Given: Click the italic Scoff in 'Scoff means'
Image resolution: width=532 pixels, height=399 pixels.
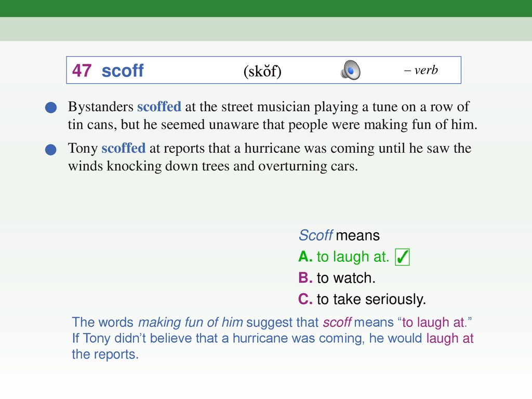Looking at the screenshot, I should click(315, 235).
